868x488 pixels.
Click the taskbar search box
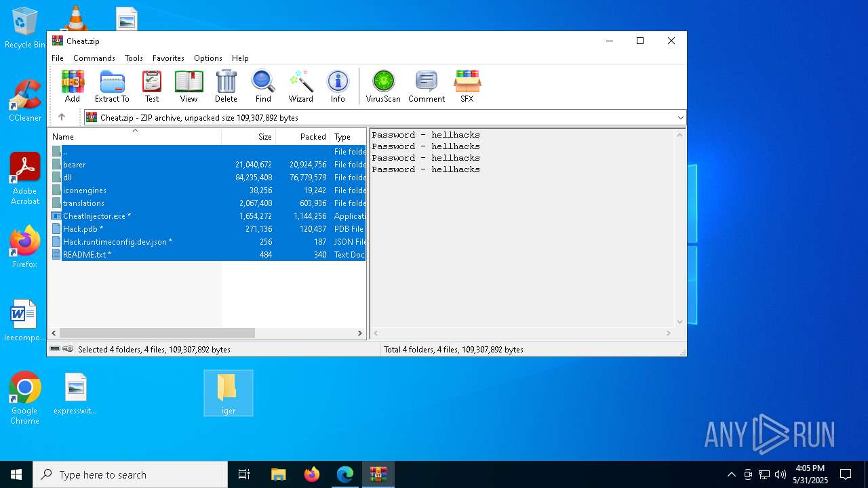(x=130, y=474)
